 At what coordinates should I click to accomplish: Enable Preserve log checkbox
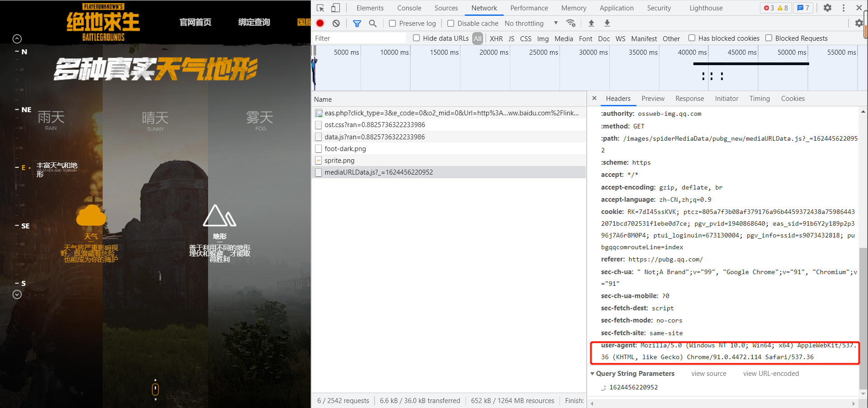click(x=392, y=23)
